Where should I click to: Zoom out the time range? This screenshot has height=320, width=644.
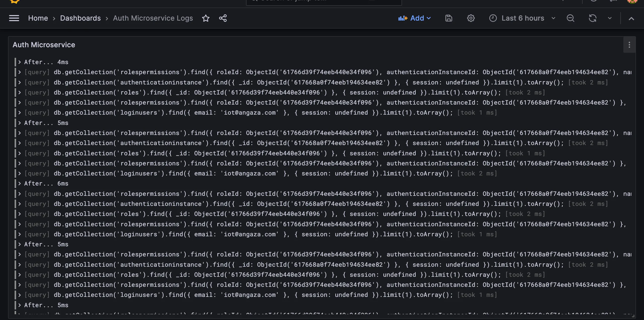570,18
